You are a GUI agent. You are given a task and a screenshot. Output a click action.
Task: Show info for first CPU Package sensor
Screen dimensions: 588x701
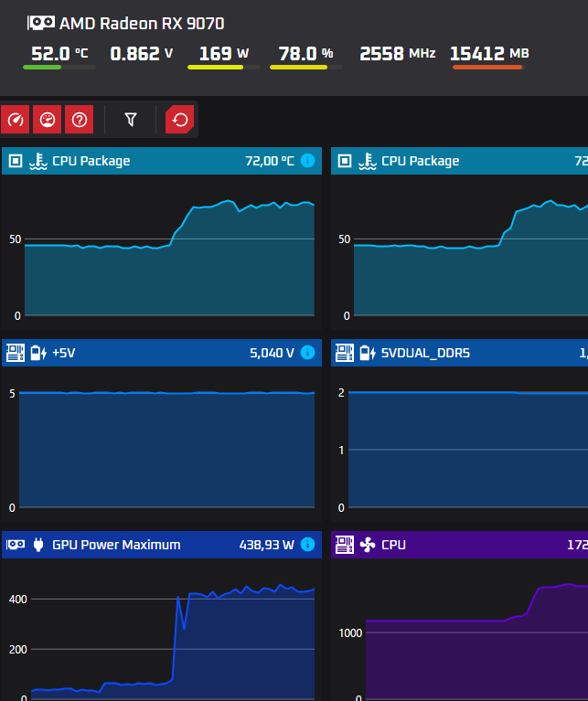(x=307, y=161)
